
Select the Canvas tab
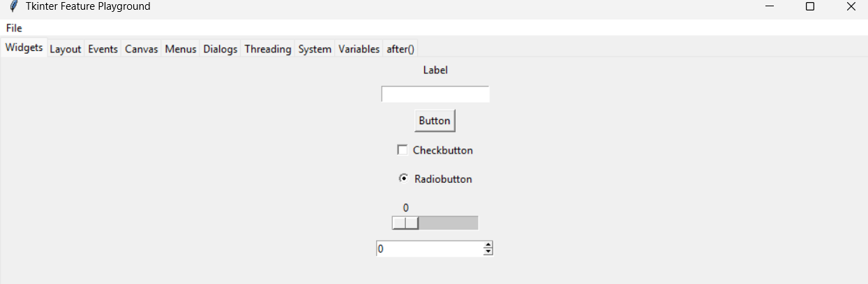click(x=142, y=50)
